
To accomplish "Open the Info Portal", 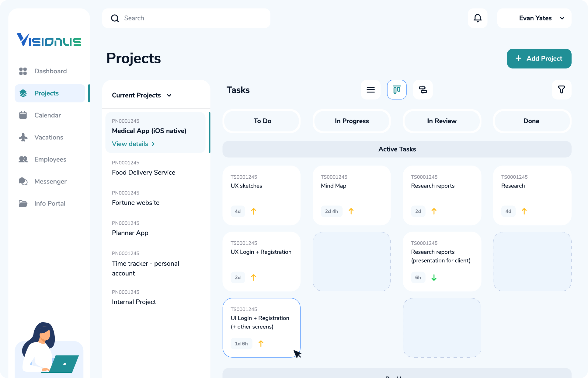I will coord(49,203).
